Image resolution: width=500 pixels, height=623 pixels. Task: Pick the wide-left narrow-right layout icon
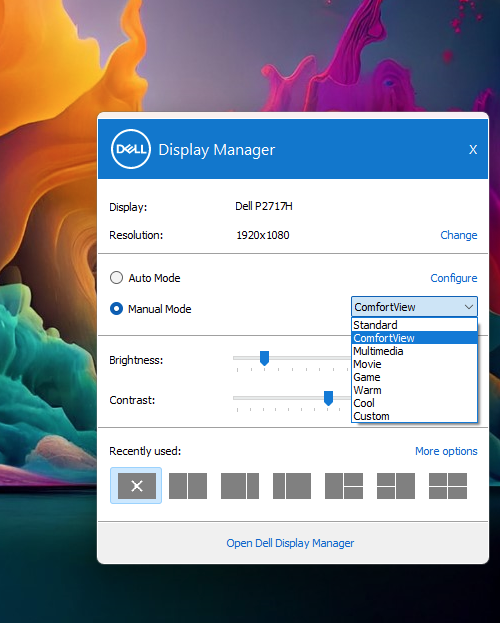[240, 486]
